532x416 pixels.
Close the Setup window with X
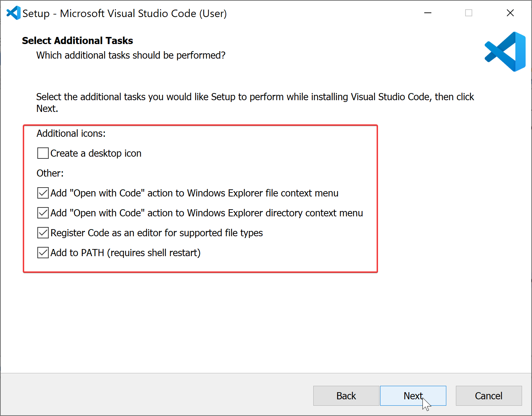click(510, 13)
